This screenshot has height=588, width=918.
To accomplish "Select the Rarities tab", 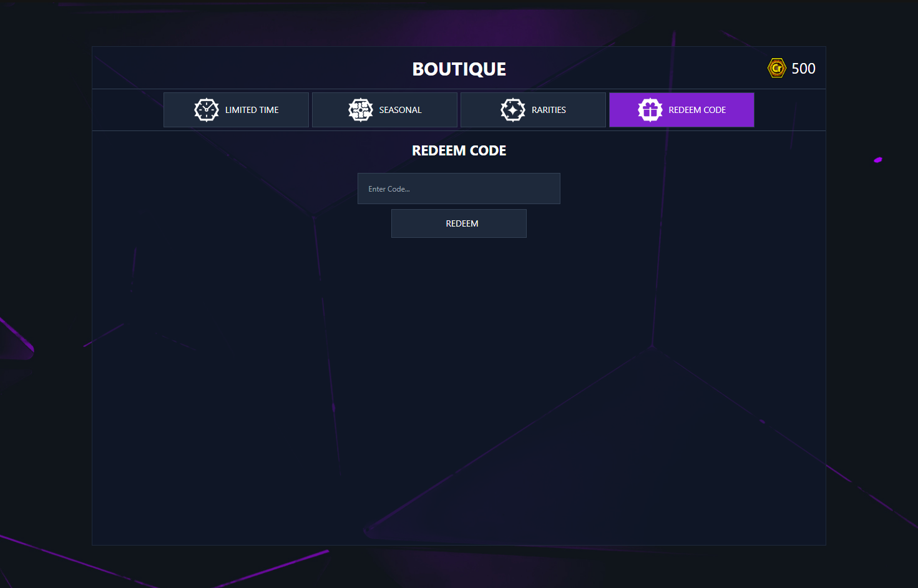I will click(x=549, y=110).
